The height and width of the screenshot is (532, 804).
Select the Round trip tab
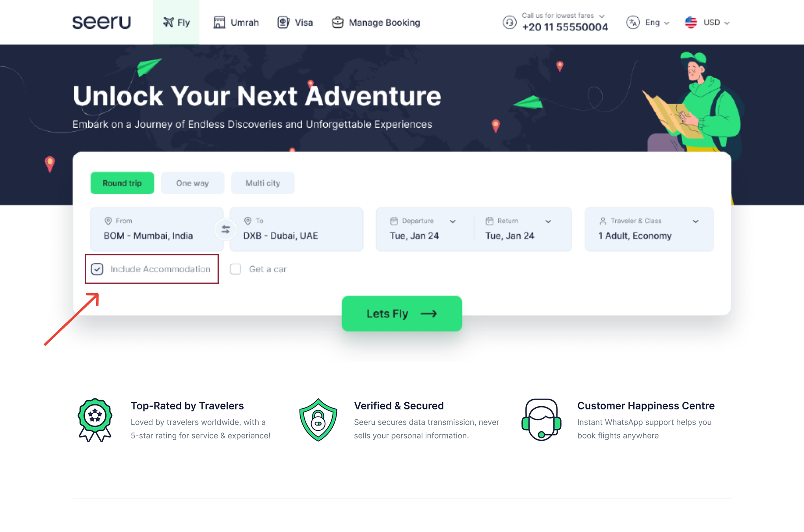coord(122,183)
